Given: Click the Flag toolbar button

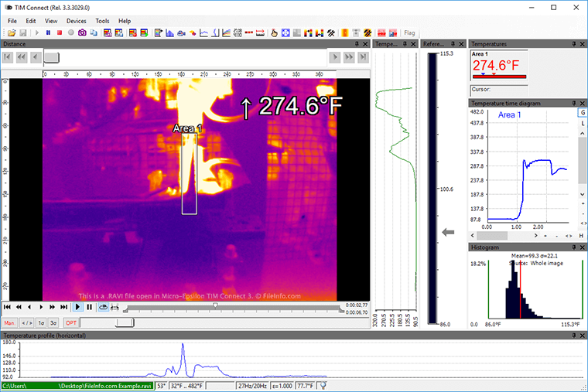Looking at the screenshot, I should click(x=410, y=33).
